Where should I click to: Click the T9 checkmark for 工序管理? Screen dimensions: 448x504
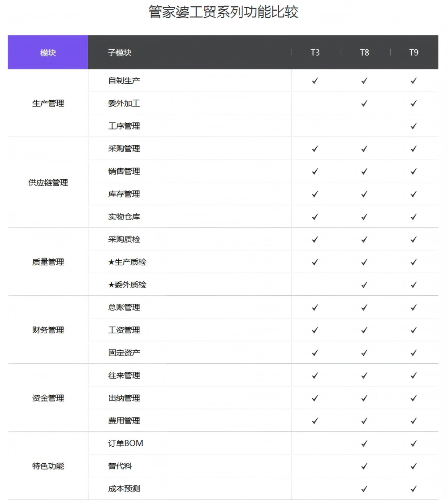[414, 126]
